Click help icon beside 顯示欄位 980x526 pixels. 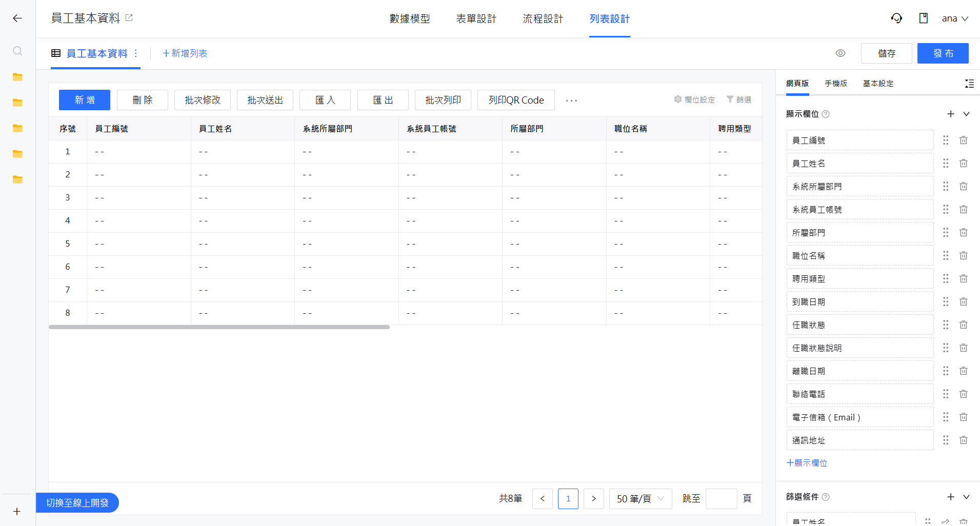point(826,114)
